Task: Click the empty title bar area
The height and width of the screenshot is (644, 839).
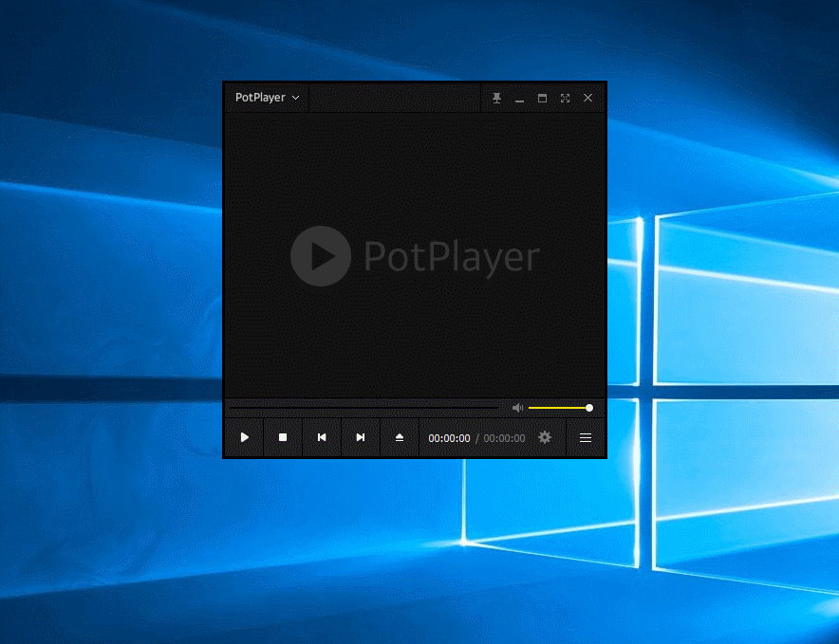Action: [x=395, y=98]
